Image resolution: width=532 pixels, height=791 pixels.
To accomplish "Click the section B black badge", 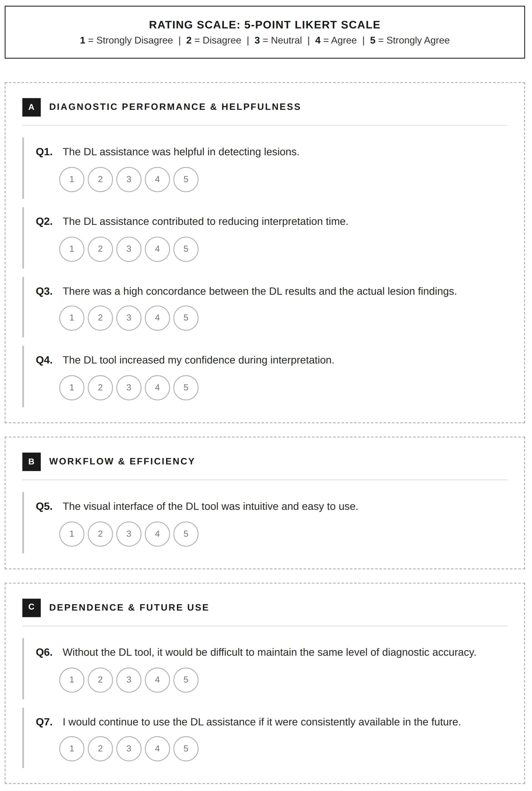I will coord(32,462).
